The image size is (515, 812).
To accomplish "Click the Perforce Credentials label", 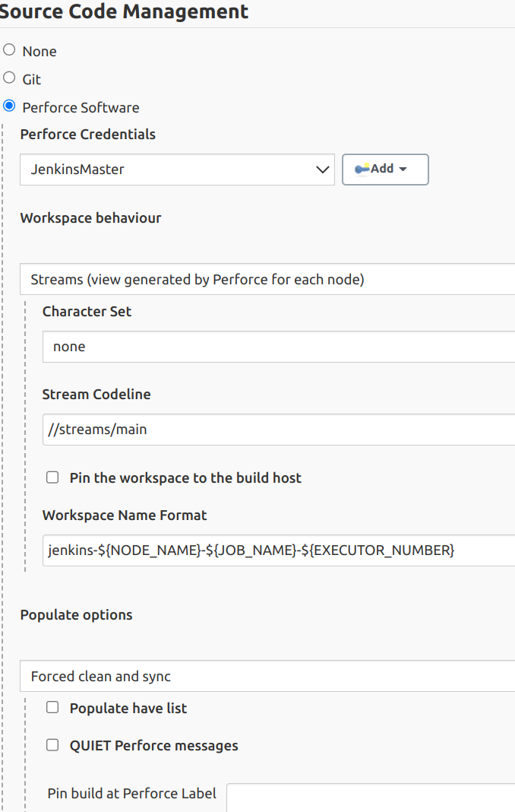I will [x=88, y=135].
